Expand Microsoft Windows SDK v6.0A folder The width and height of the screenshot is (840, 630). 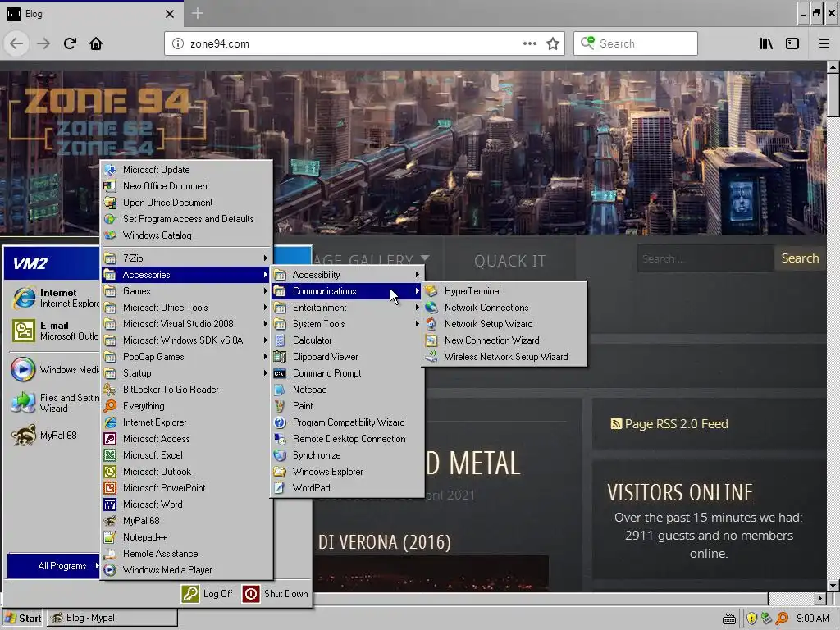click(186, 340)
